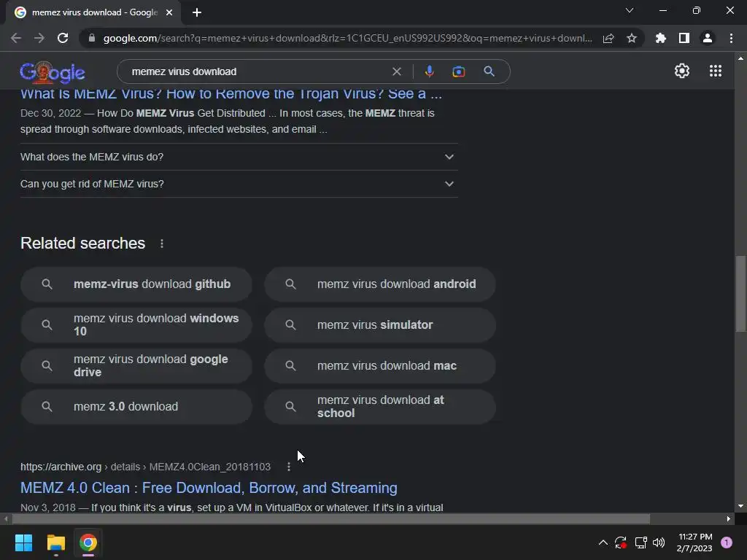The width and height of the screenshot is (747, 560).
Task: Search memz virus download android
Action: point(380,284)
